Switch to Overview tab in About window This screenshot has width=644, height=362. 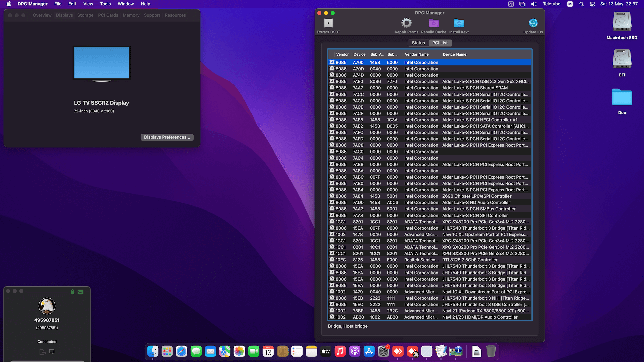(x=42, y=15)
